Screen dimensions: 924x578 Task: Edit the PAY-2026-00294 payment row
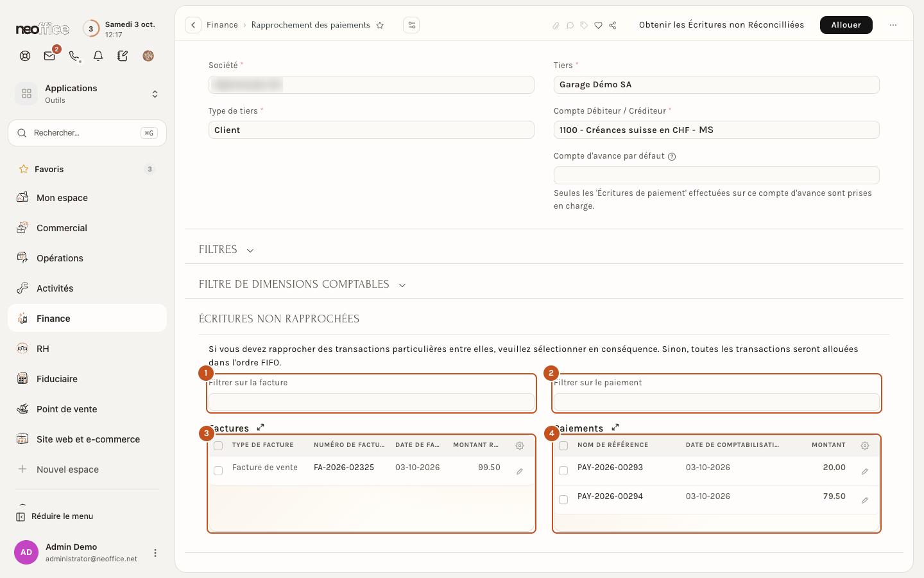pos(865,500)
